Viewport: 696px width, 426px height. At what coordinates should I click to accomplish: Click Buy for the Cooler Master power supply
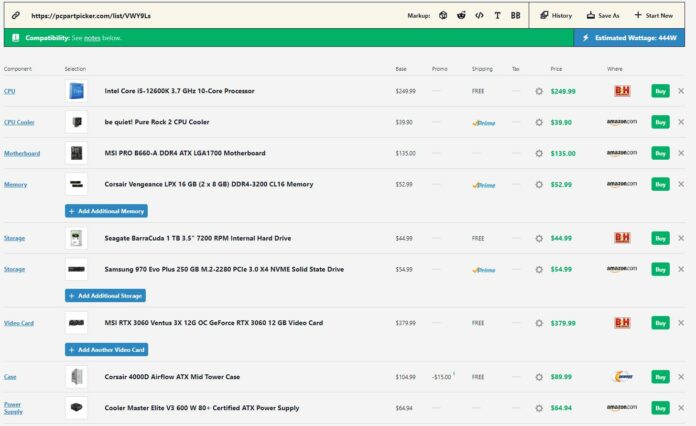660,408
